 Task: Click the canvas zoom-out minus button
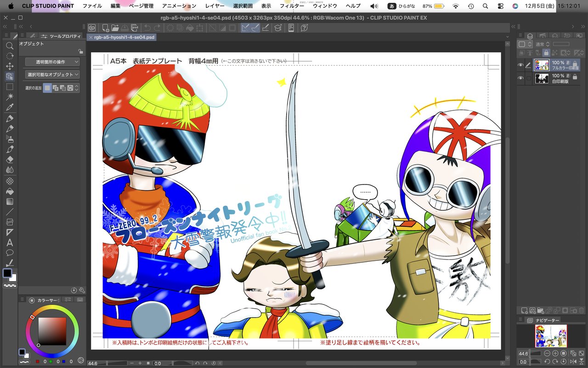tap(132, 363)
